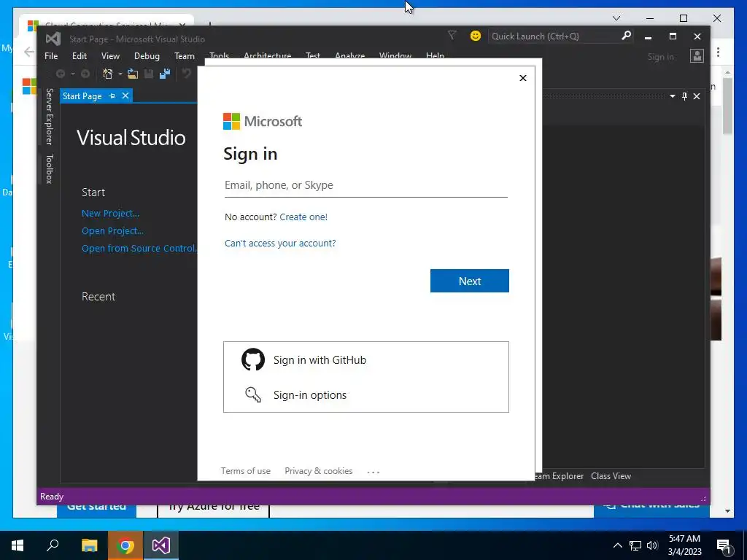Click the Sign in link in Visual Studio
This screenshot has width=747, height=560.
click(661, 57)
